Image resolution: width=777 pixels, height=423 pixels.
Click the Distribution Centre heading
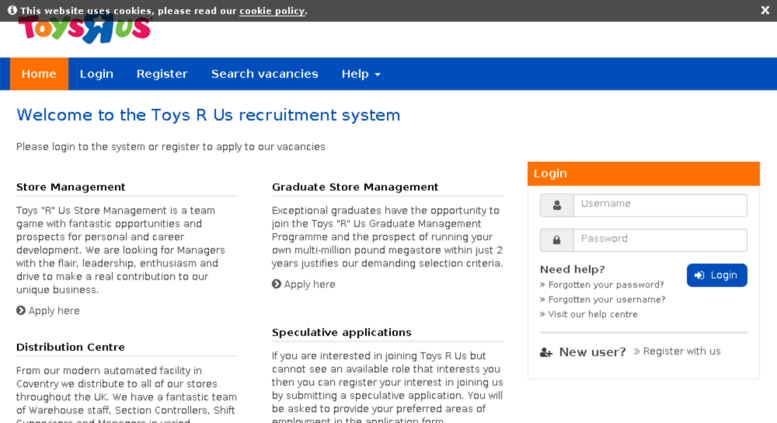click(x=70, y=347)
